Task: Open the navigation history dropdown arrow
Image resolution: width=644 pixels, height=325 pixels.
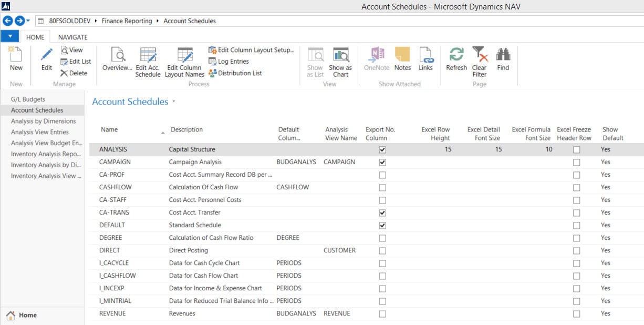Action: click(28, 21)
